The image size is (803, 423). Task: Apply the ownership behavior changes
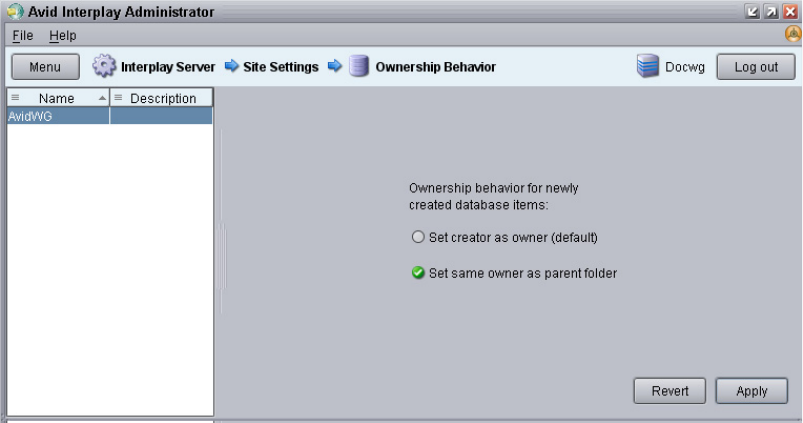[x=751, y=391]
